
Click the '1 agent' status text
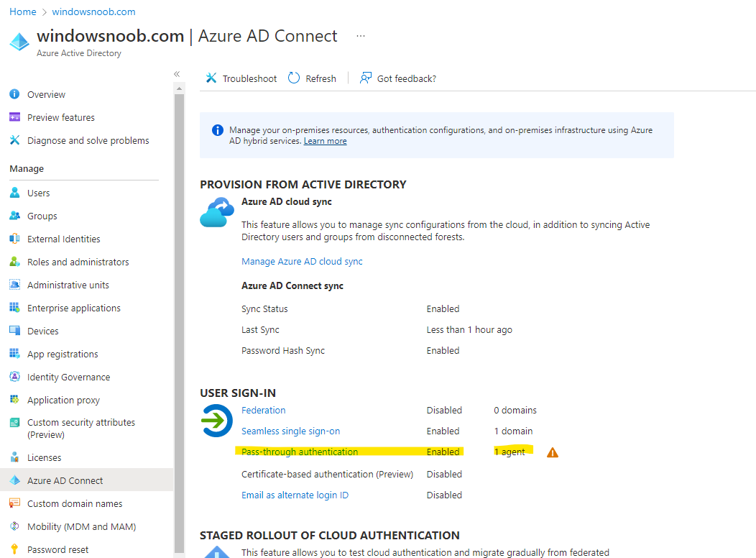509,452
